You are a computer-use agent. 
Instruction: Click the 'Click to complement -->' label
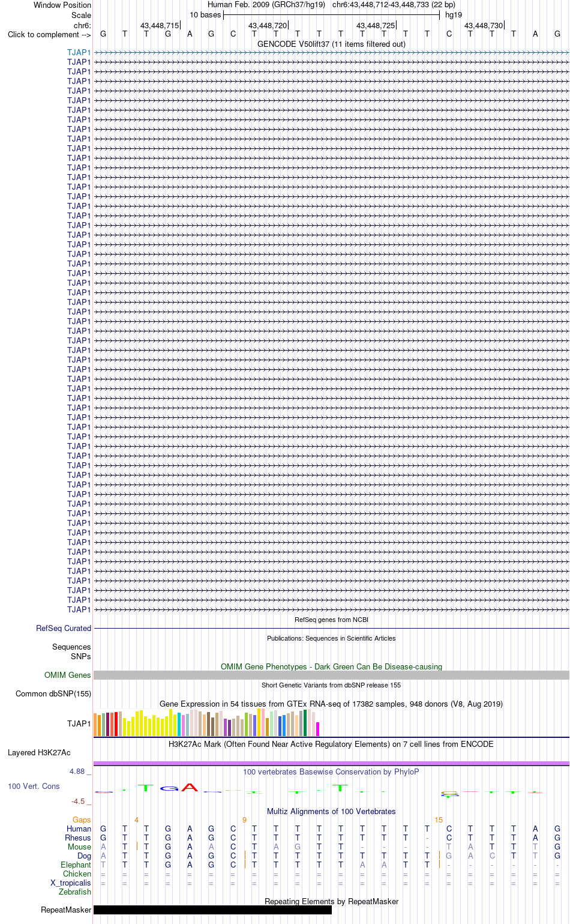coord(49,34)
